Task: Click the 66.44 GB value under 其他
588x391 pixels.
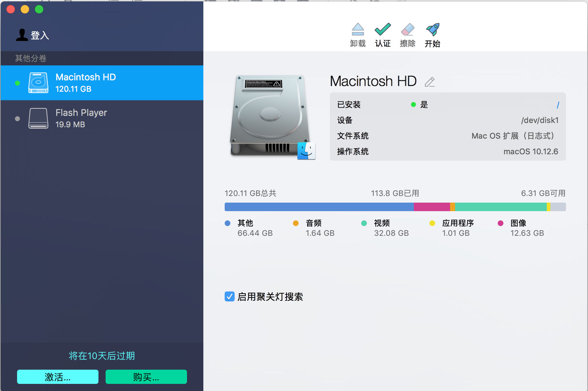Action: point(255,233)
